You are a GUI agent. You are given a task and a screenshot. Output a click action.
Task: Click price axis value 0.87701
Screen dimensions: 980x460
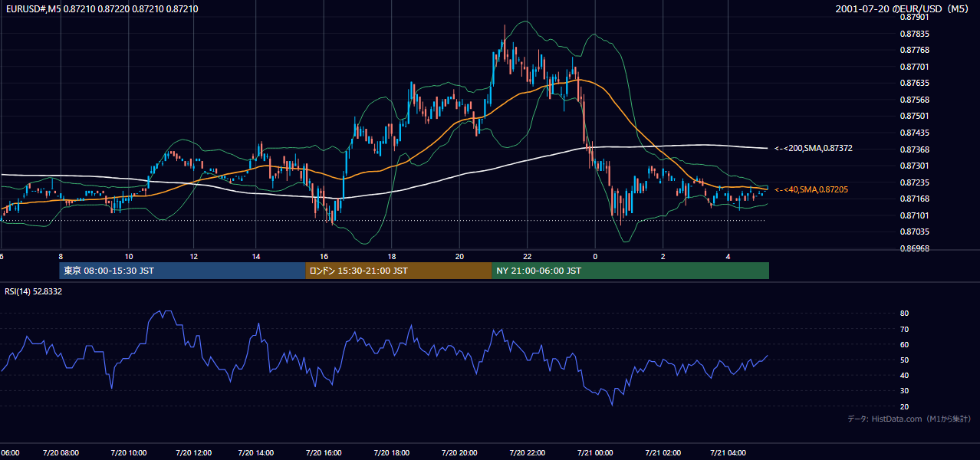(x=914, y=67)
